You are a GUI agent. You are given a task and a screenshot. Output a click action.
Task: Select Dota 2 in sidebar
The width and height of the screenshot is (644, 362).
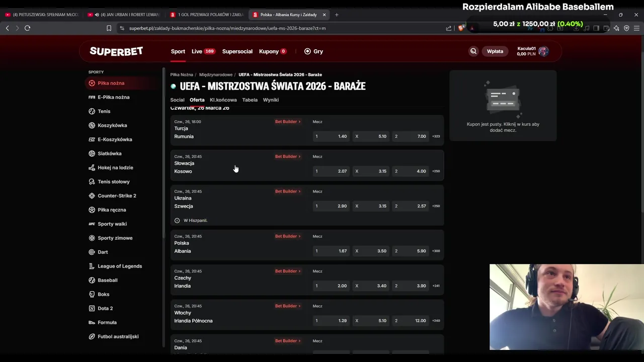(105, 308)
